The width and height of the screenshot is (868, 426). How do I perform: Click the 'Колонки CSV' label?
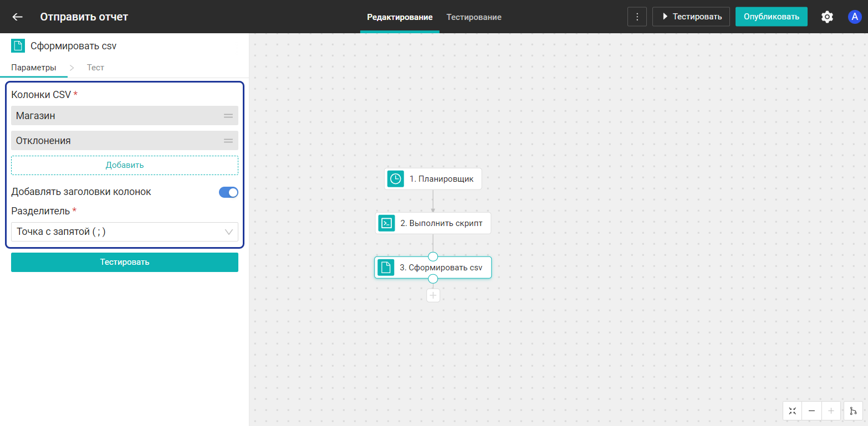pyautogui.click(x=41, y=95)
